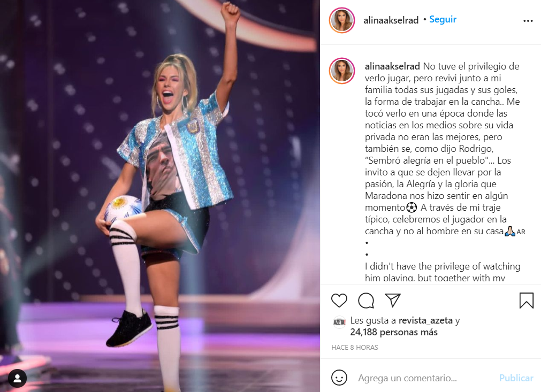View the 24,188 personas más likes list
Screen dimensions: 541x392
[394, 332]
